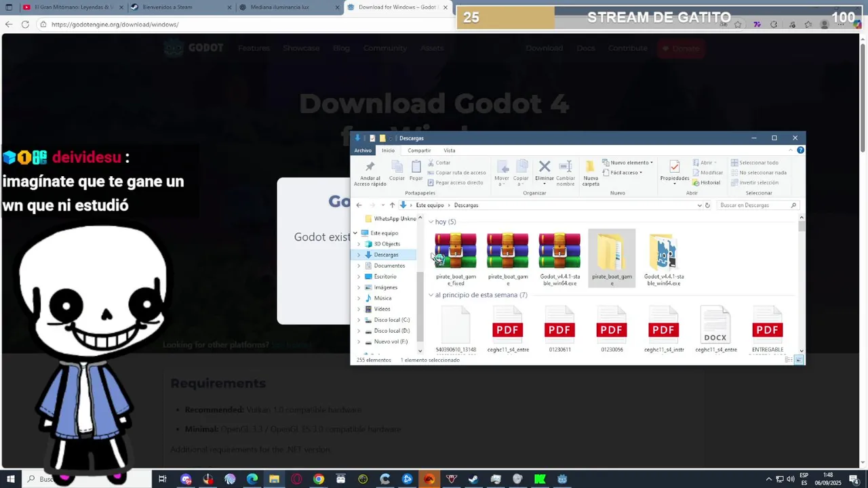Collapse the ribbon with chevron
Image resolution: width=868 pixels, height=488 pixels.
click(x=790, y=150)
